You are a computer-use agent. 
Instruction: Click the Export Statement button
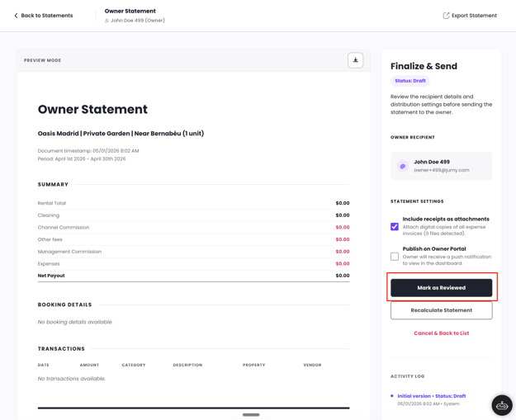(470, 16)
